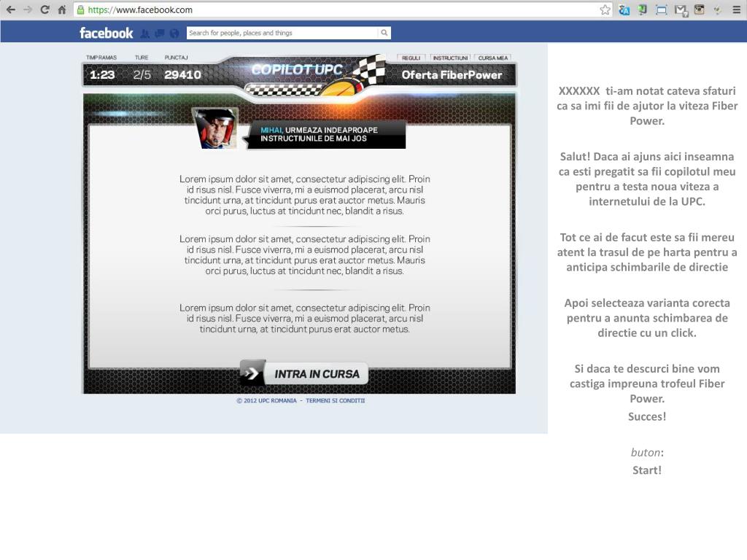Click the camera extension icon

[x=699, y=9]
